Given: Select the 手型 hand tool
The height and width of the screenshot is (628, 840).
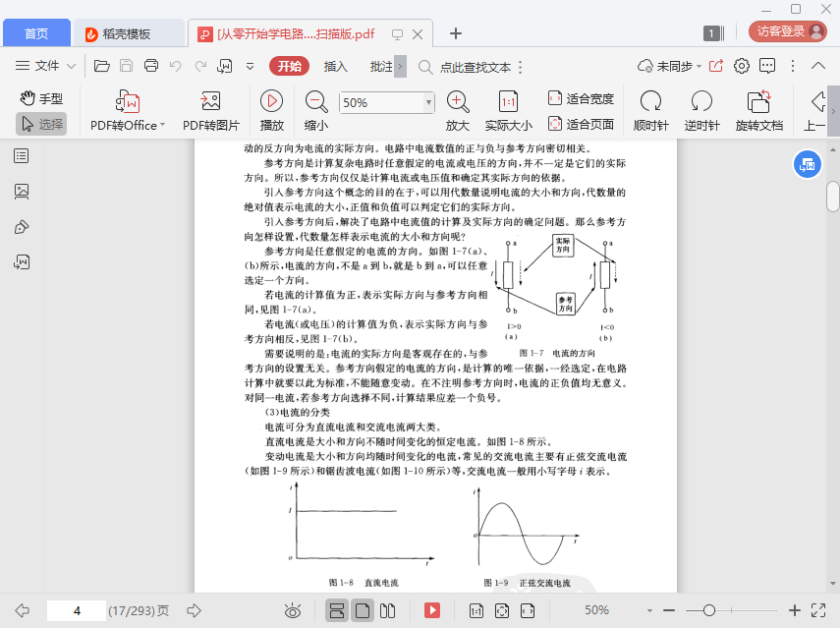Looking at the screenshot, I should (x=41, y=98).
